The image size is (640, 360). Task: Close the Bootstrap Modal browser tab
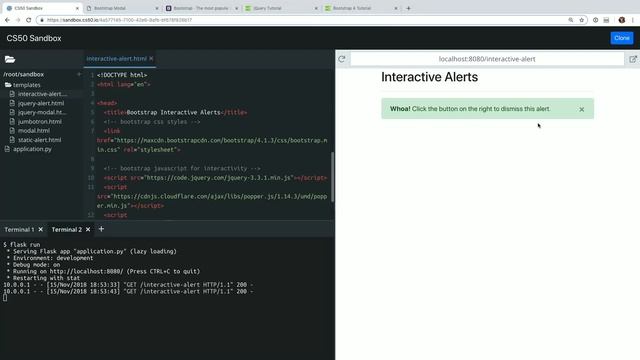tap(157, 8)
